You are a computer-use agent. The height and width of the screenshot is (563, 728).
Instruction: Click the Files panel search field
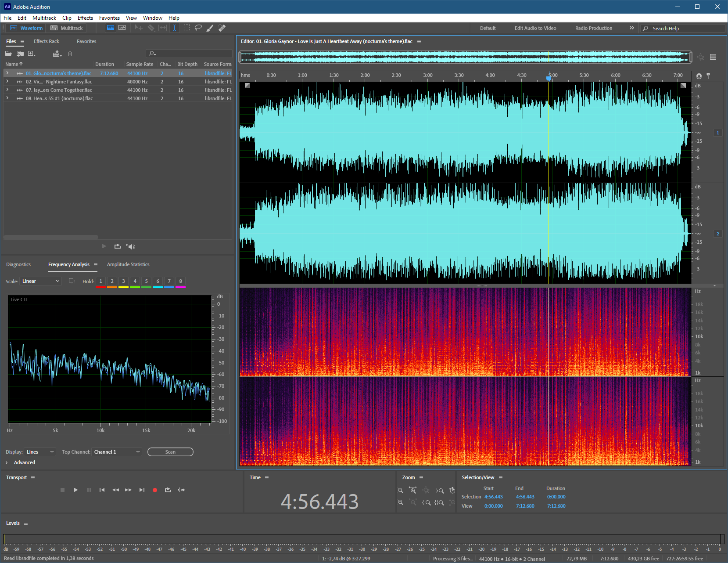[189, 54]
